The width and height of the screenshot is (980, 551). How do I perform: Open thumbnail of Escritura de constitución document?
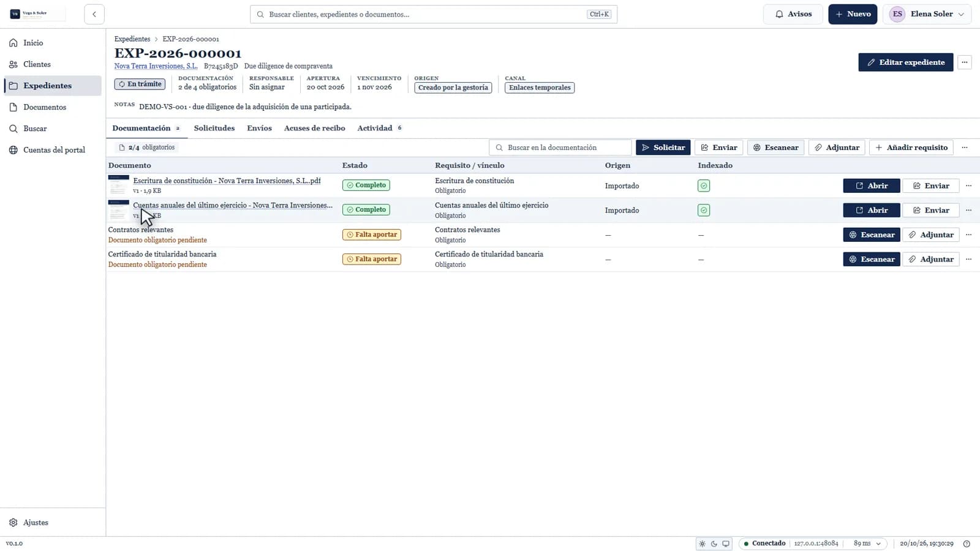(x=119, y=186)
